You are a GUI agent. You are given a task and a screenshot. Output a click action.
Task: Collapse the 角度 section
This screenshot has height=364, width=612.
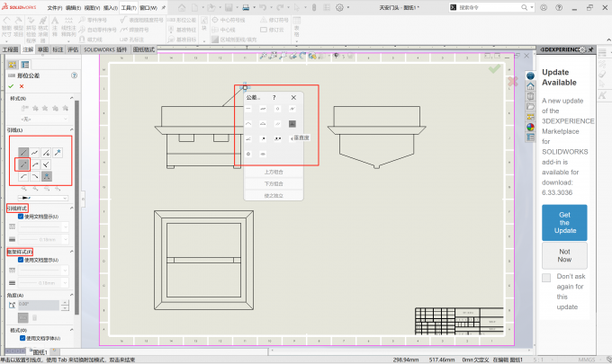point(71,295)
